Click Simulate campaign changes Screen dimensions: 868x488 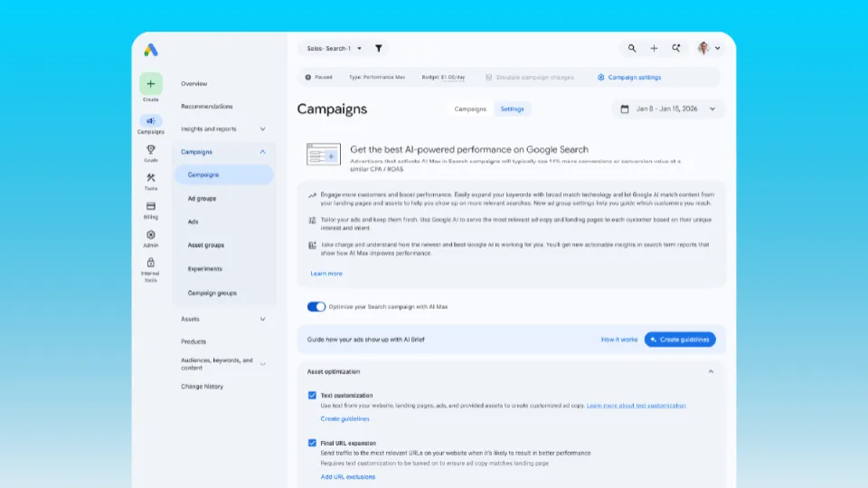[x=530, y=78]
